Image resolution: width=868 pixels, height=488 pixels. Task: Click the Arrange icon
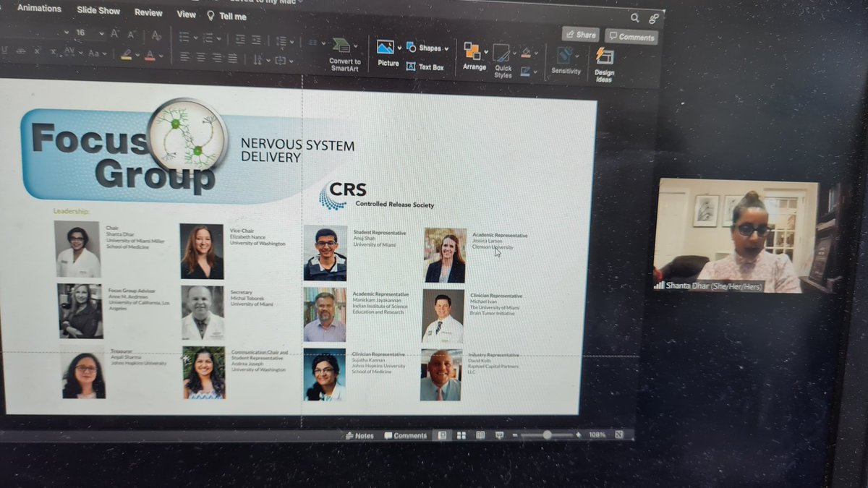[x=473, y=51]
